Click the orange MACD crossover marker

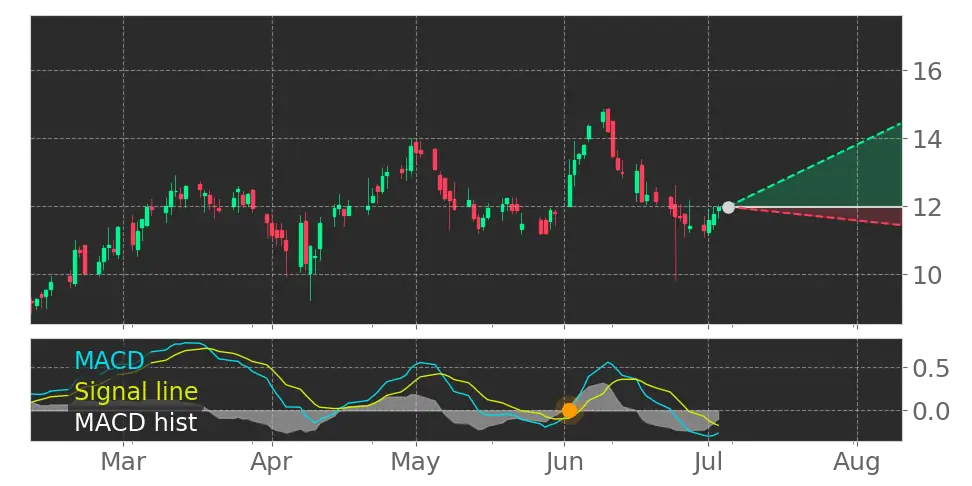point(569,410)
